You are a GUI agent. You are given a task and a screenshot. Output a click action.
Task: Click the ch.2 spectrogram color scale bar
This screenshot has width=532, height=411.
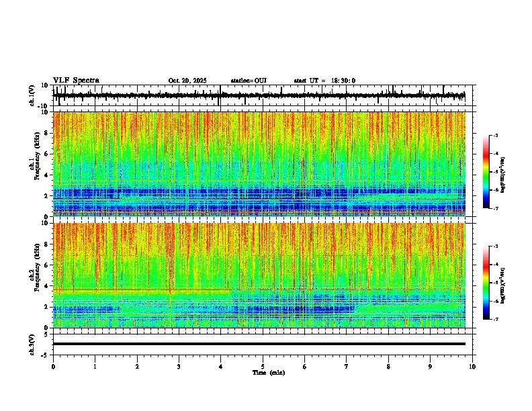coord(486,283)
